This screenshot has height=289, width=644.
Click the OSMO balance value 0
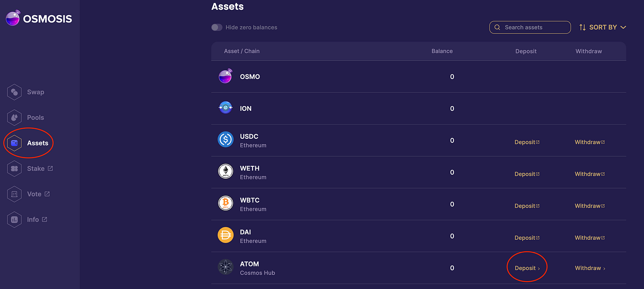[x=452, y=77]
